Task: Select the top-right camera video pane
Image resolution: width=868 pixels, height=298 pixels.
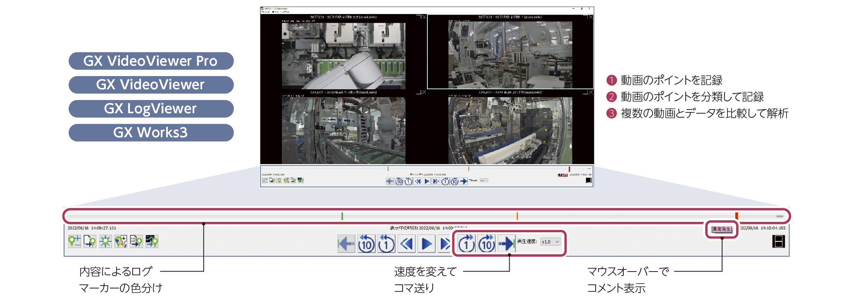Action: (x=510, y=52)
